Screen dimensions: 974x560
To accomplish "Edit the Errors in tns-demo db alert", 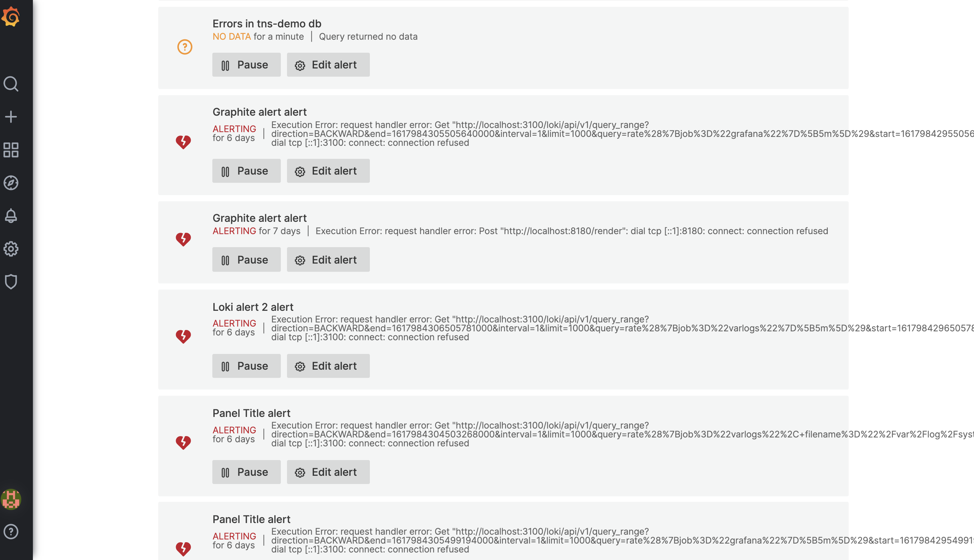I will point(328,65).
